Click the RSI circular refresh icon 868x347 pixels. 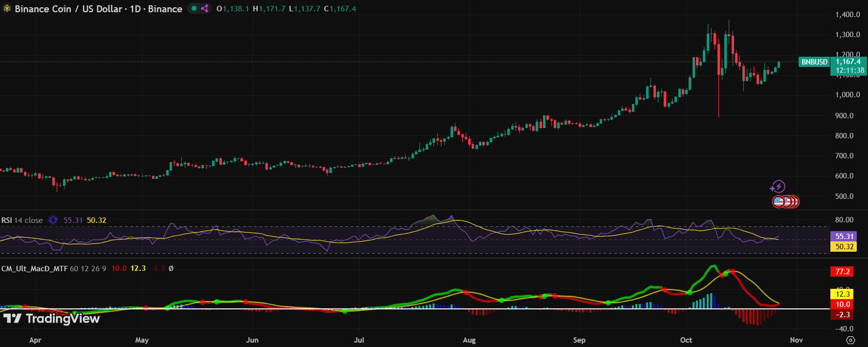coord(53,220)
